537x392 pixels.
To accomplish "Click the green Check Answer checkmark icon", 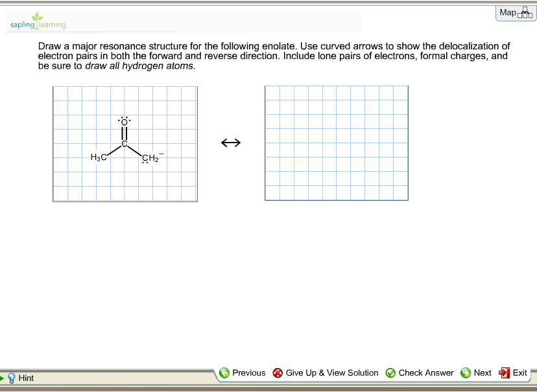I will [x=390, y=373].
